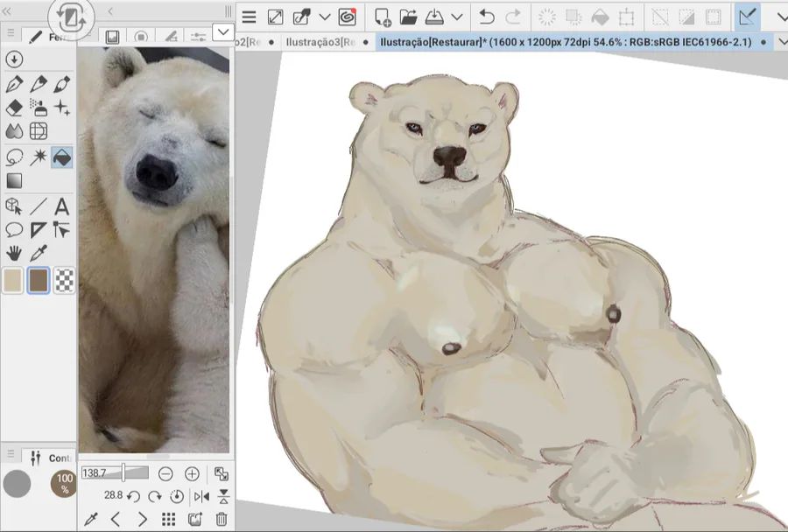Adjust the sub view zoom slider at 138.7
The width and height of the screenshot is (788, 532).
click(x=115, y=473)
